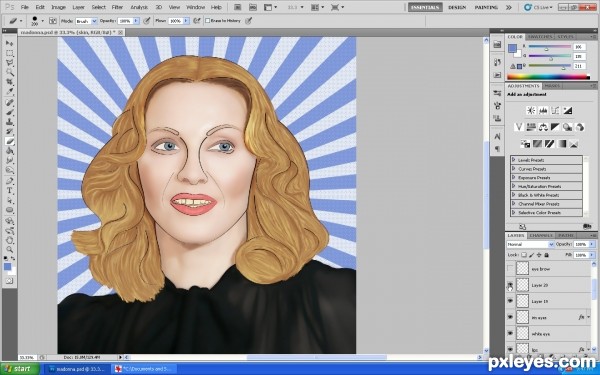
Task: Select the Hand tool
Action: click(x=10, y=240)
